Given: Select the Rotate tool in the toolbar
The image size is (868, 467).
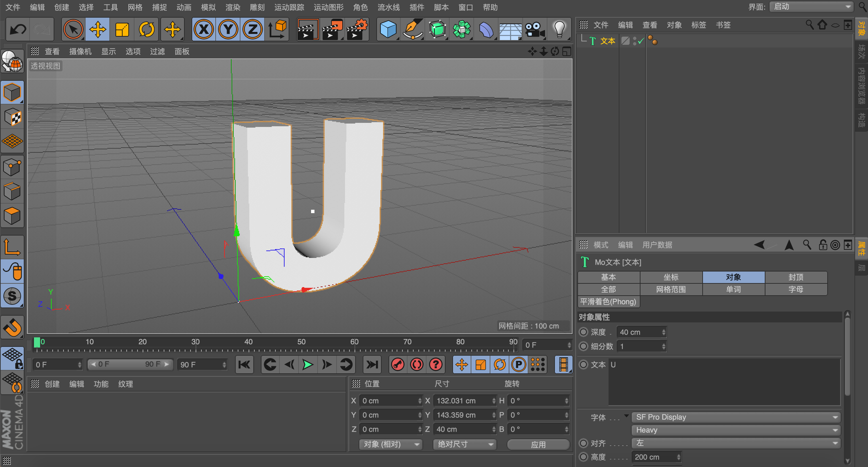Looking at the screenshot, I should point(146,30).
